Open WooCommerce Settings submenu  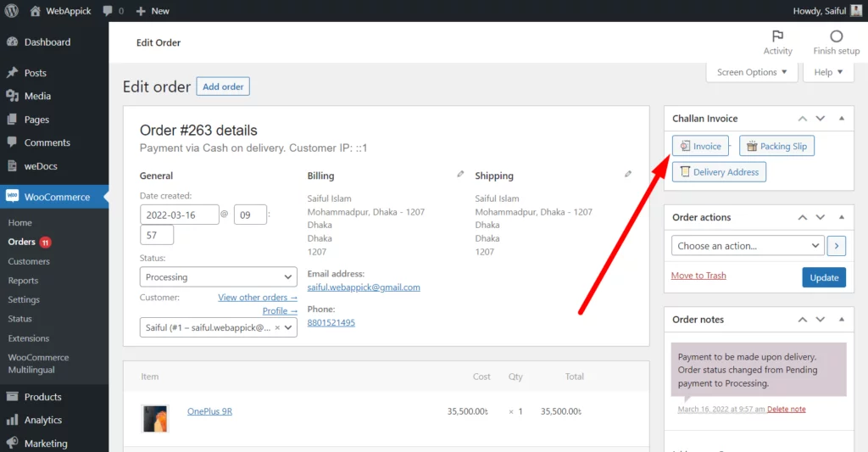tap(24, 299)
